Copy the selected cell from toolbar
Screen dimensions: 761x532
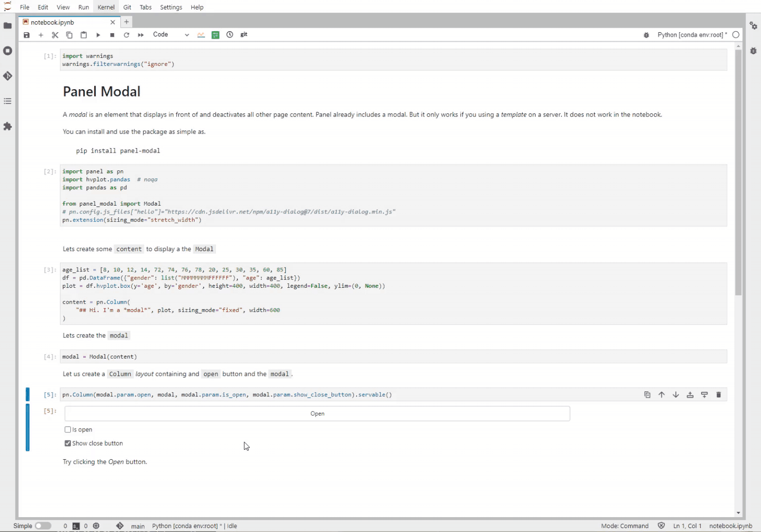point(69,35)
